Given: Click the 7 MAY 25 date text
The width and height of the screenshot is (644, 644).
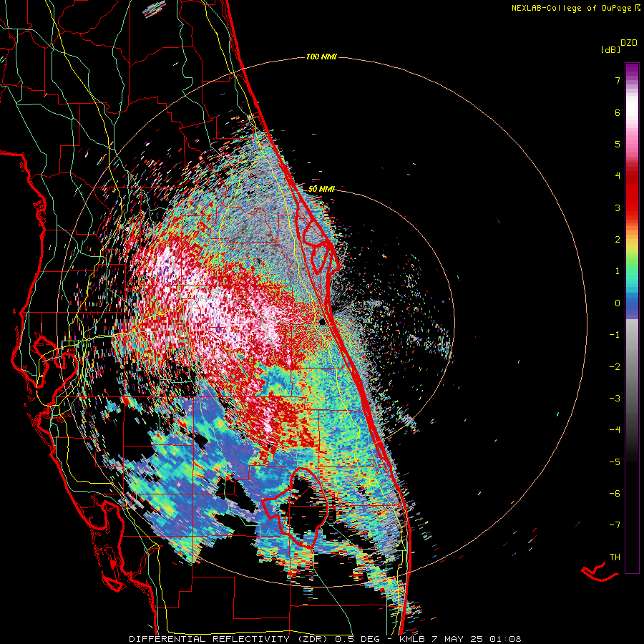Looking at the screenshot, I should [459, 639].
